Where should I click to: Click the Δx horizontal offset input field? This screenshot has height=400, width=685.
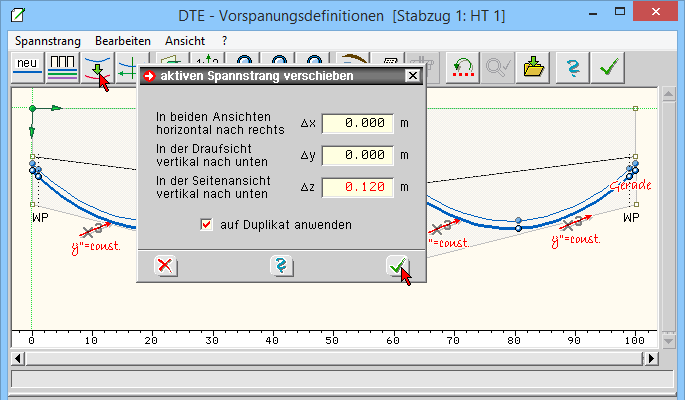point(358,123)
